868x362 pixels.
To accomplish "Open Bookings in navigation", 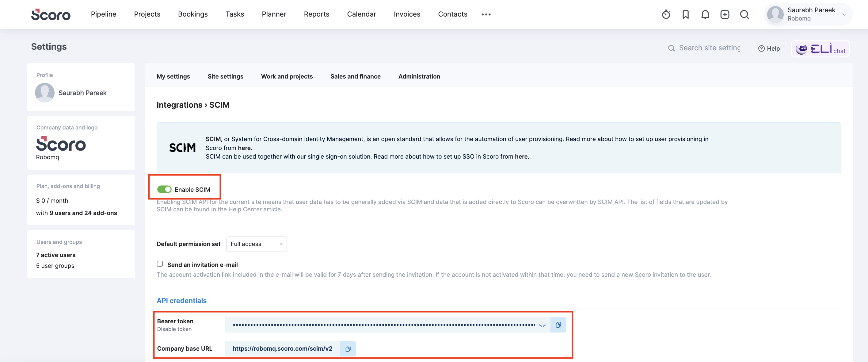I will pos(193,14).
